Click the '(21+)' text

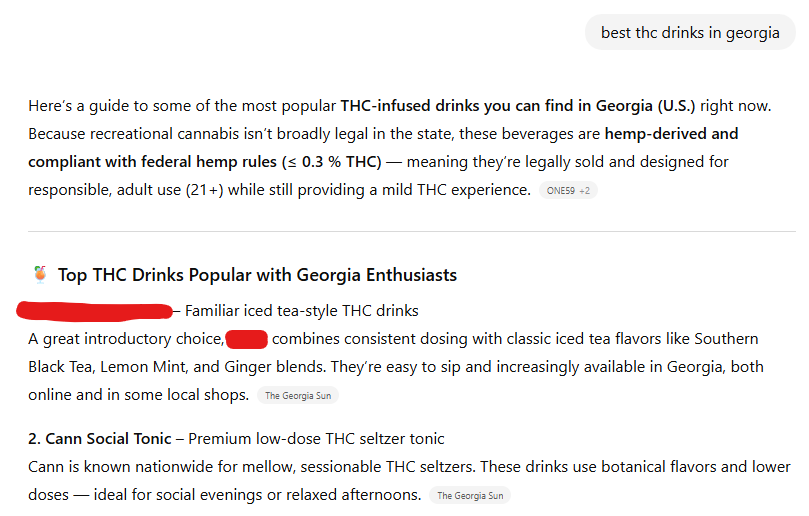click(205, 190)
